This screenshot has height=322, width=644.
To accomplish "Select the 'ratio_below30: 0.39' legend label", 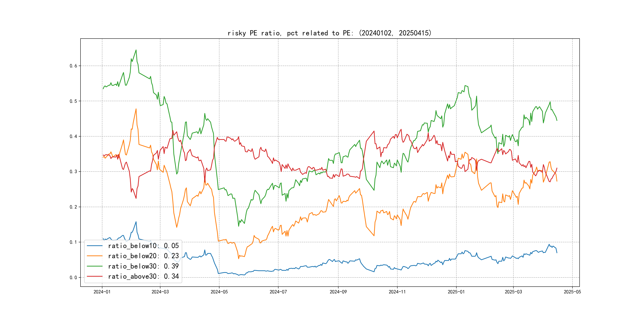I will tap(143, 266).
